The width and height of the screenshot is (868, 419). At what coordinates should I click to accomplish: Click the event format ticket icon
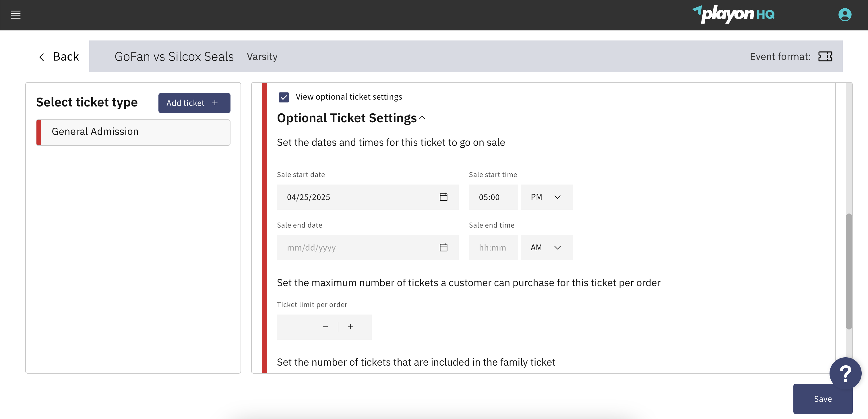(x=826, y=56)
